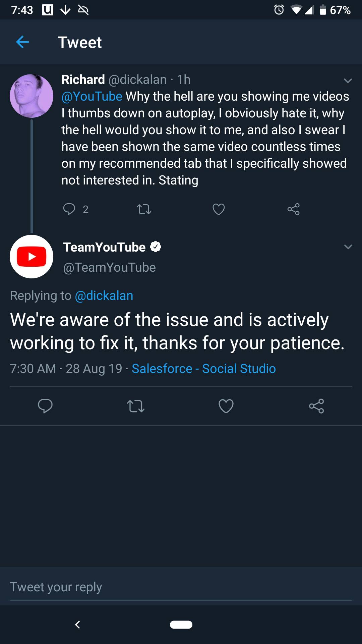Tap the Android home pill

[181, 625]
